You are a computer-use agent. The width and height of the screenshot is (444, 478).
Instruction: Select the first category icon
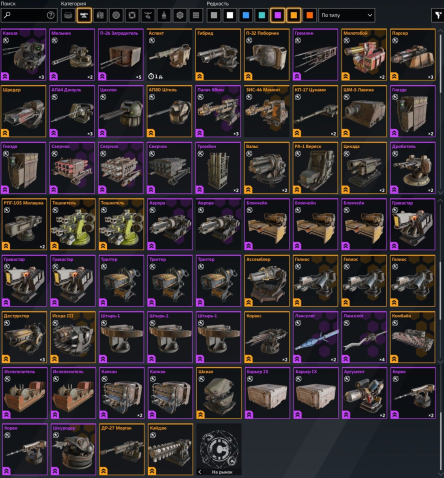[x=68, y=15]
